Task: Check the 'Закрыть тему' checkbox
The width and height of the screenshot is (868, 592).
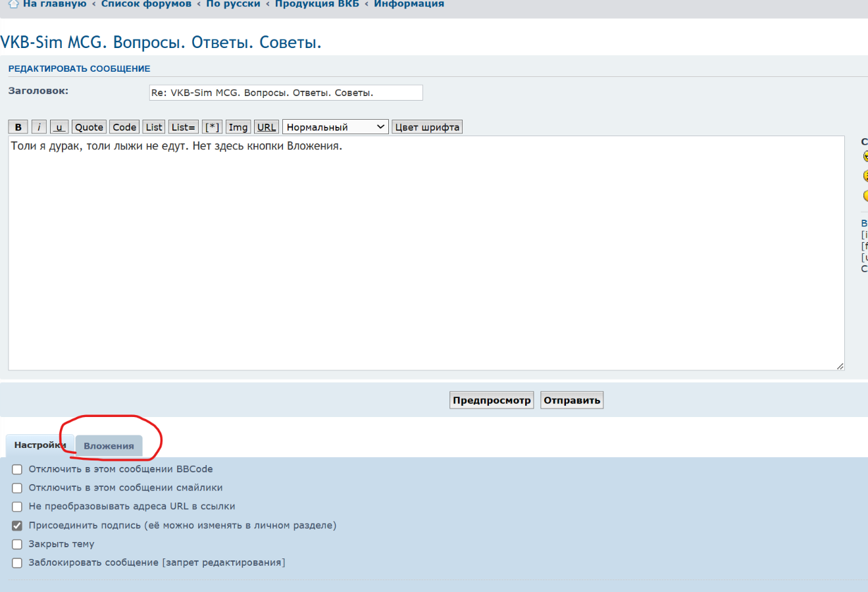Action: coord(17,545)
